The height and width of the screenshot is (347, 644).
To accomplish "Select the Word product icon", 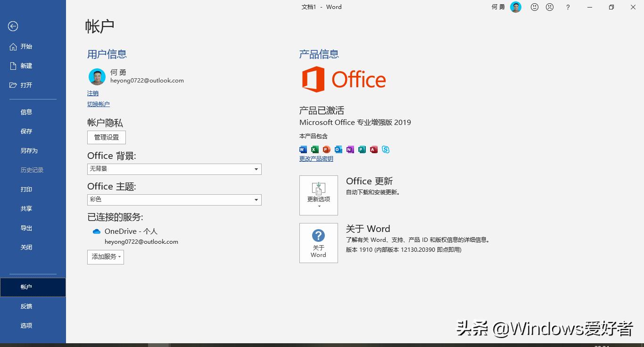I will [303, 149].
